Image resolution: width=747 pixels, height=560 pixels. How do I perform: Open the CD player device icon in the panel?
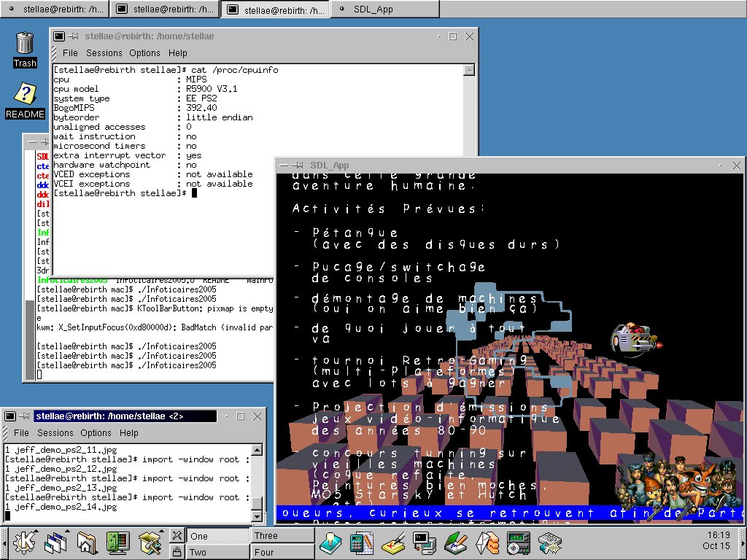[519, 542]
